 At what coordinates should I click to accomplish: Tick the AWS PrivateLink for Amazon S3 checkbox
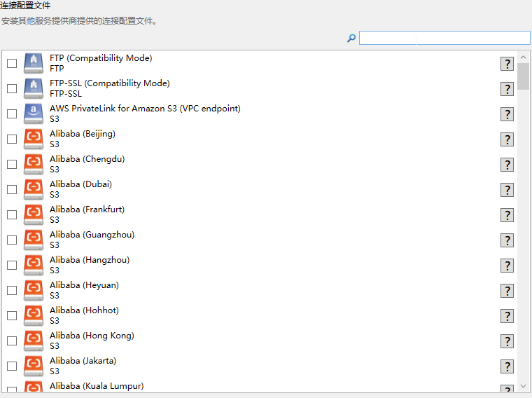click(12, 114)
